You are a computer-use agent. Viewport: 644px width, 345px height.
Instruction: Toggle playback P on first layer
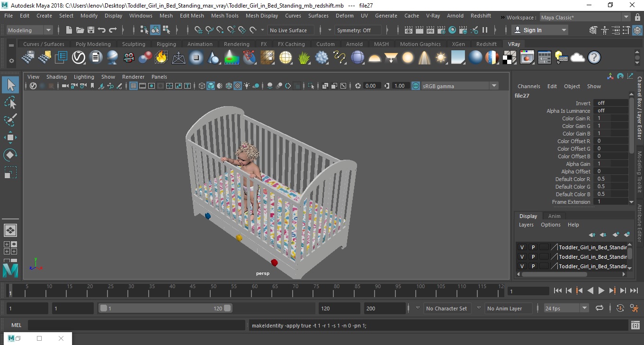point(533,247)
